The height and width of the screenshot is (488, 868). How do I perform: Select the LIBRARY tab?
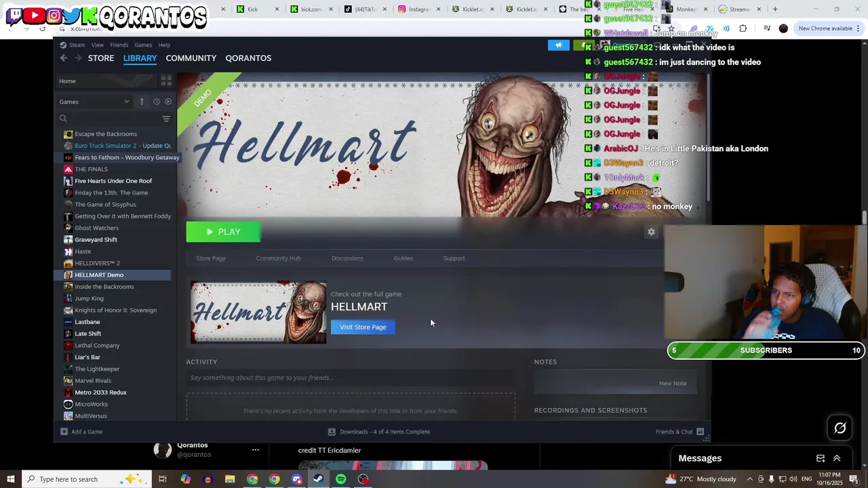pos(140,58)
